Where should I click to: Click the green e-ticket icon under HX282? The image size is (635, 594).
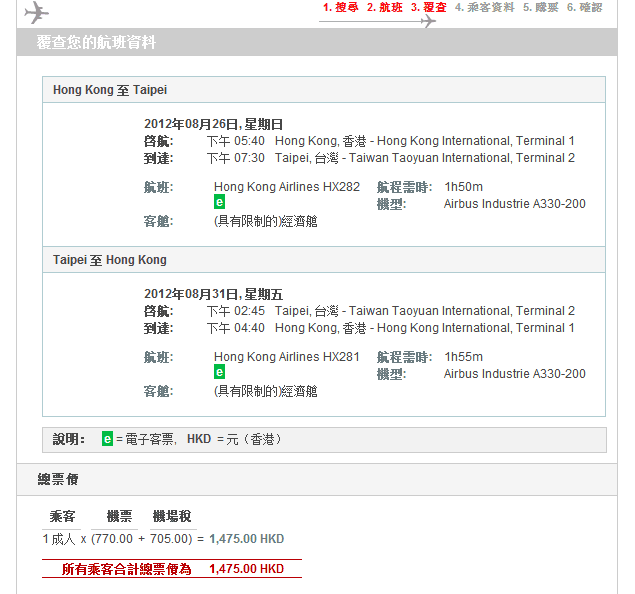click(x=219, y=202)
